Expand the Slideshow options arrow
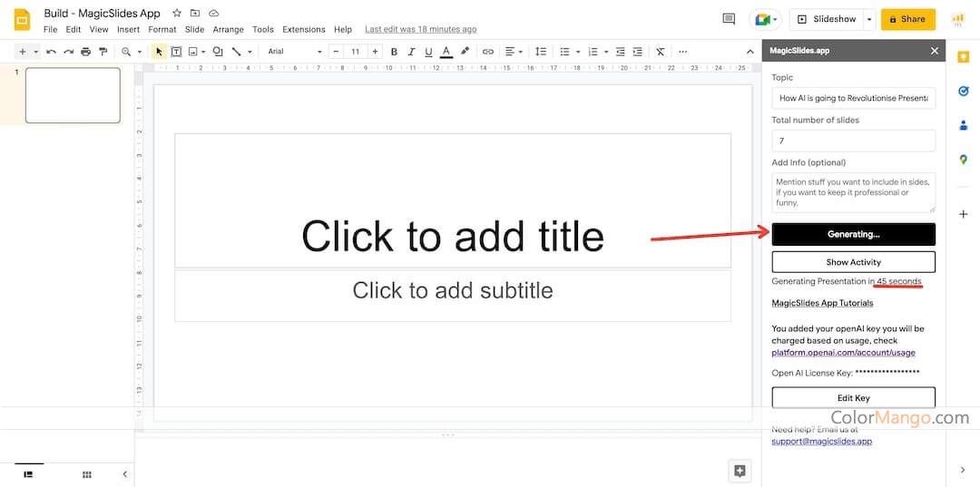This screenshot has height=487, width=980. point(869,19)
